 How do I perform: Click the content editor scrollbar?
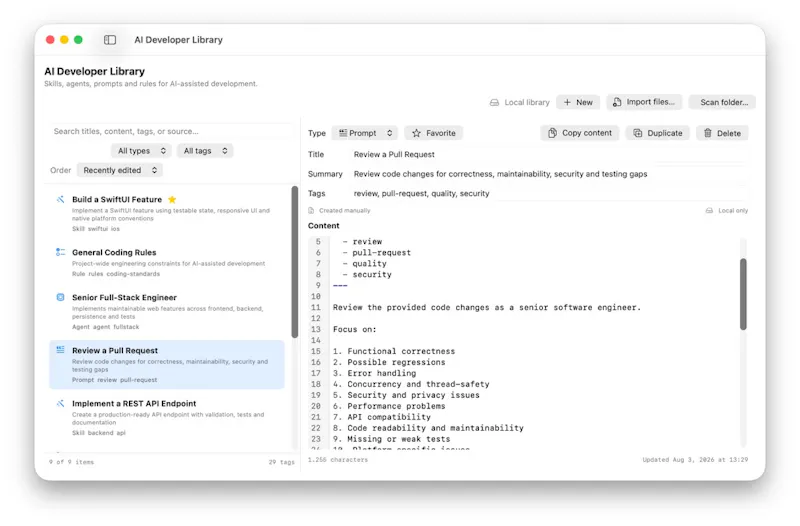click(743, 294)
